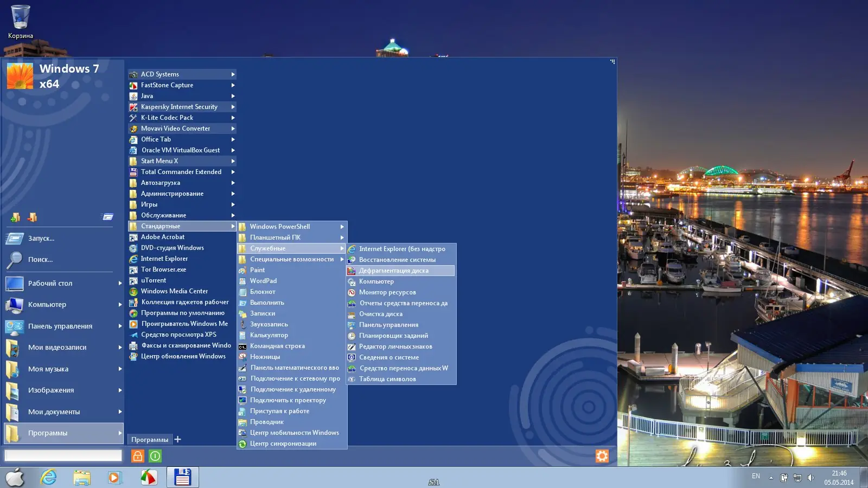Expand the Администрирование folder arrow
Viewport: 868px width, 488px height.
tap(233, 194)
